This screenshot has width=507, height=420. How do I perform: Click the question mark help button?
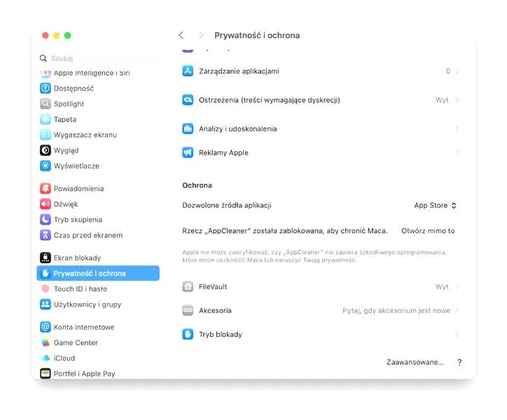459,362
